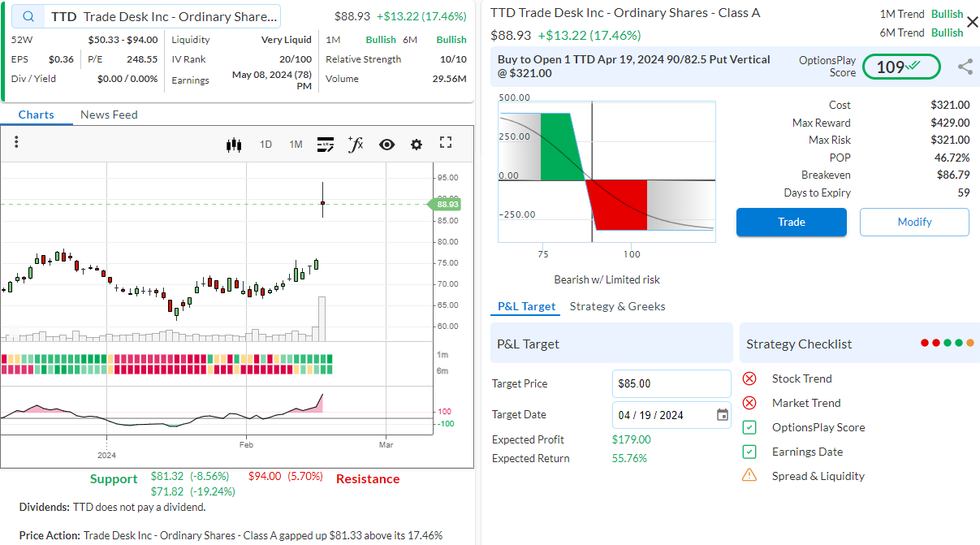Share the trade using the share icon
Viewport: 980px width, 545px height.
965,67
